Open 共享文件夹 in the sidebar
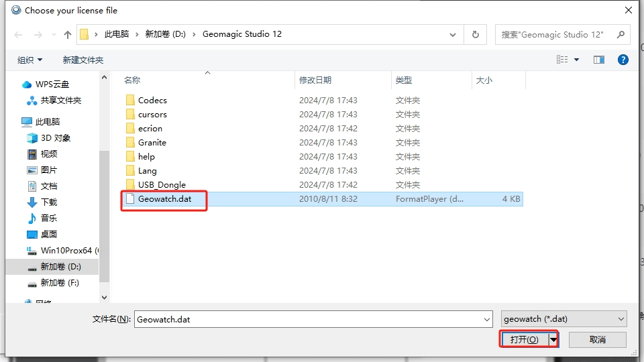 [x=54, y=100]
